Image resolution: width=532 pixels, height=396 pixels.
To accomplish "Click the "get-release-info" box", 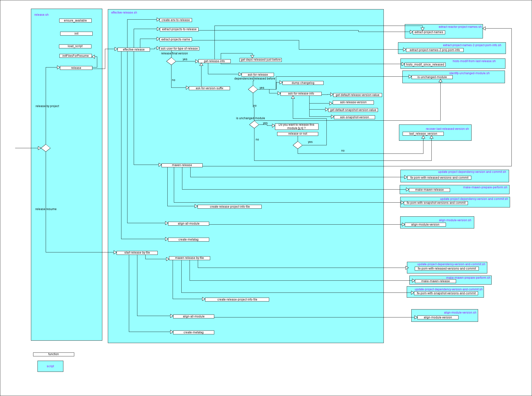I will (214, 61).
